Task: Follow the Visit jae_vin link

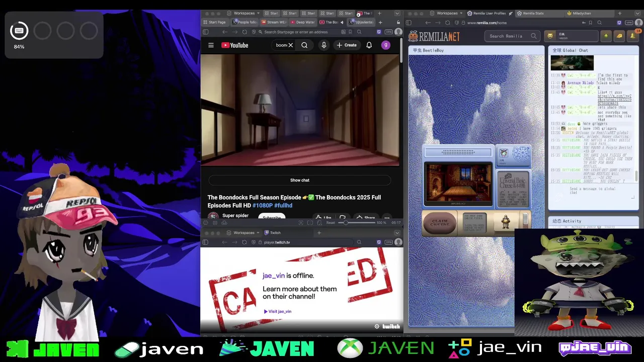Action: pyautogui.click(x=277, y=311)
